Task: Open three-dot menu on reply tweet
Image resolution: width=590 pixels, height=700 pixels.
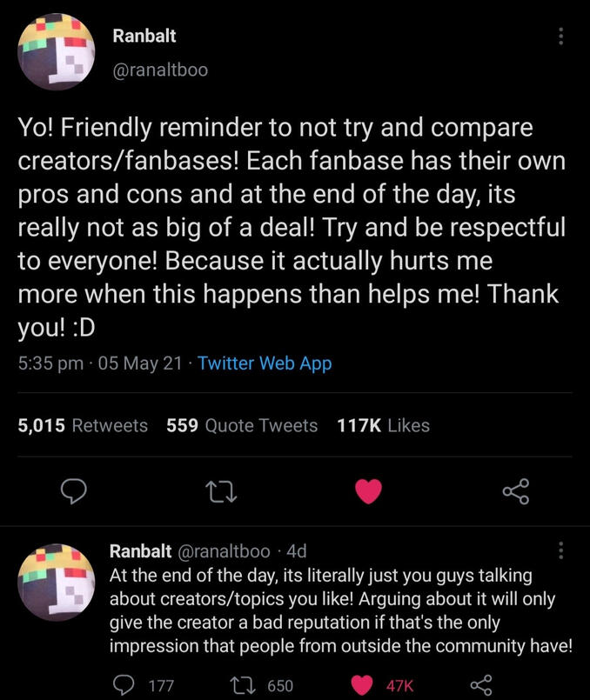Action: (561, 550)
